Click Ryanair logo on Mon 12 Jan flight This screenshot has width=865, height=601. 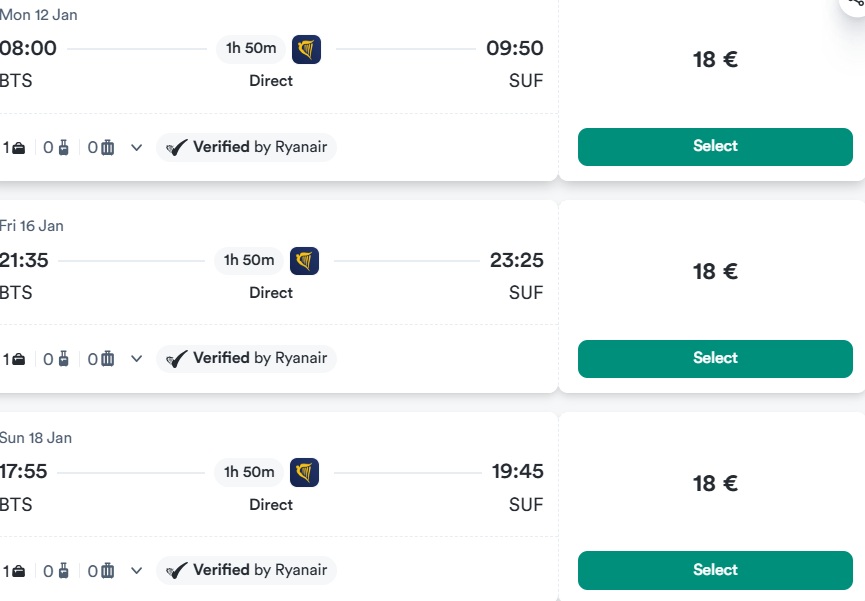pyautogui.click(x=306, y=49)
